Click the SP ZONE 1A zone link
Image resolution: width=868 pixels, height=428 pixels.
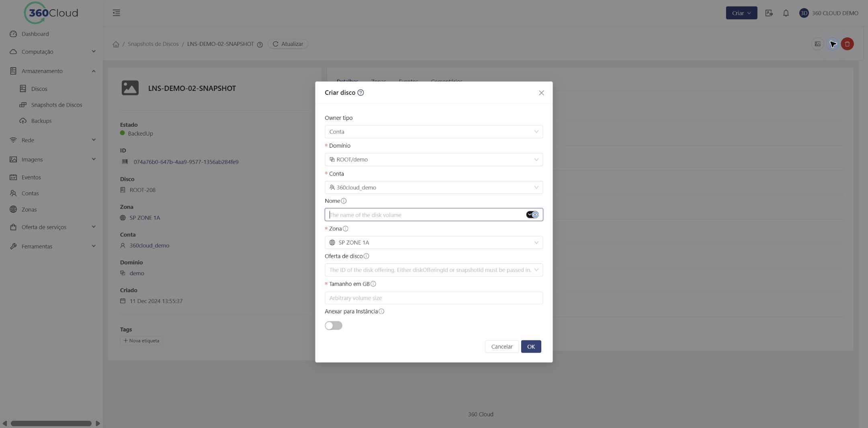click(x=145, y=218)
